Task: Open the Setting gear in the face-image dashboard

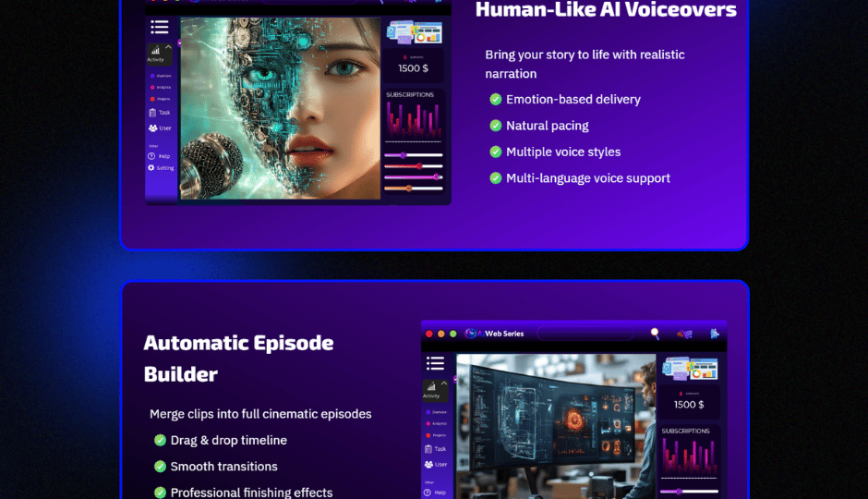Action: 151,168
